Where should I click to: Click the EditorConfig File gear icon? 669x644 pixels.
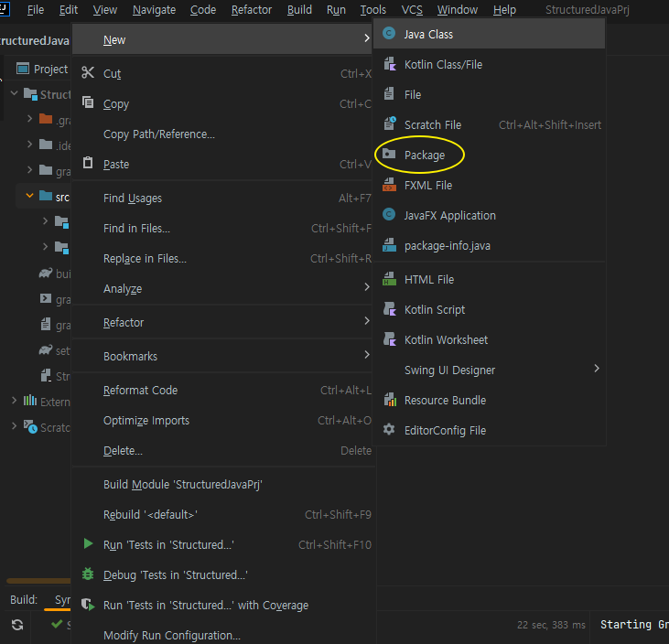[389, 429]
